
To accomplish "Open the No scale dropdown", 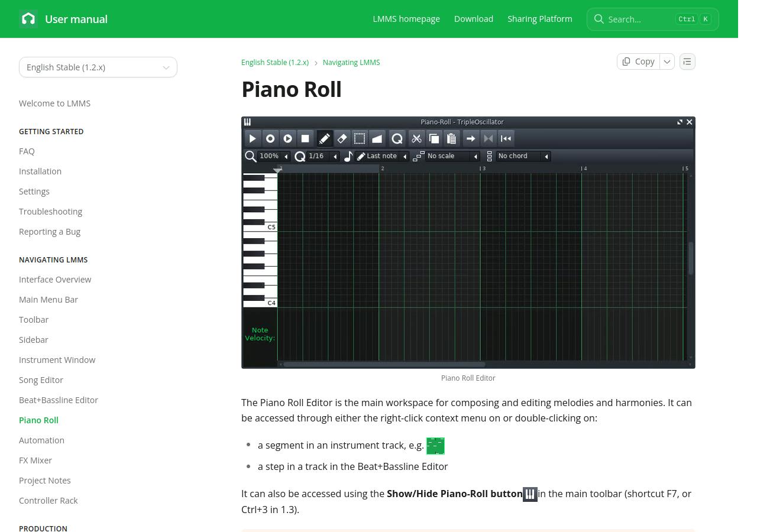I will pyautogui.click(x=453, y=156).
